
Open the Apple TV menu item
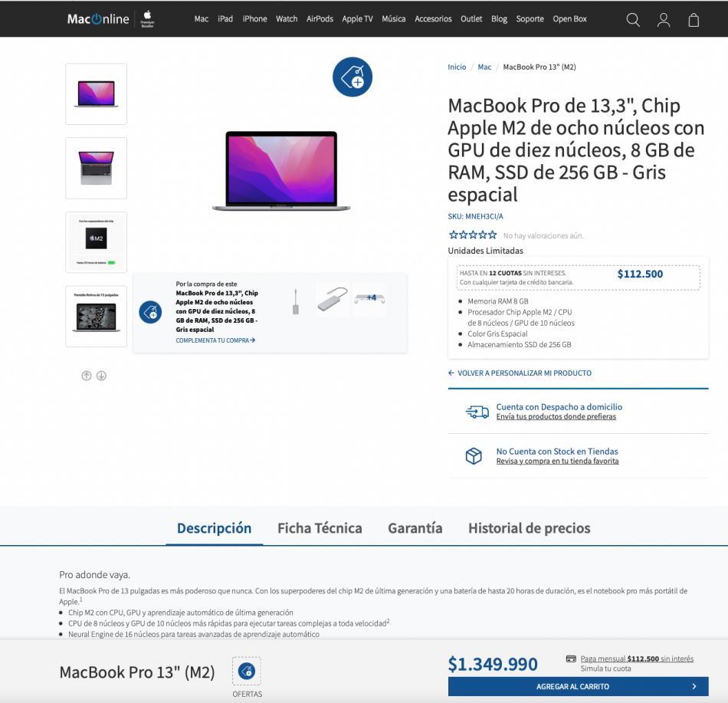pyautogui.click(x=357, y=19)
